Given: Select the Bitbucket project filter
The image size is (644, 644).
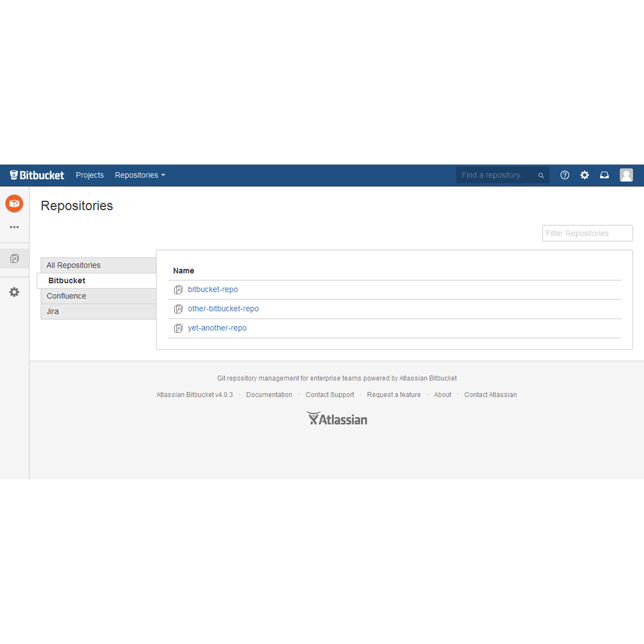Looking at the screenshot, I should click(x=66, y=280).
